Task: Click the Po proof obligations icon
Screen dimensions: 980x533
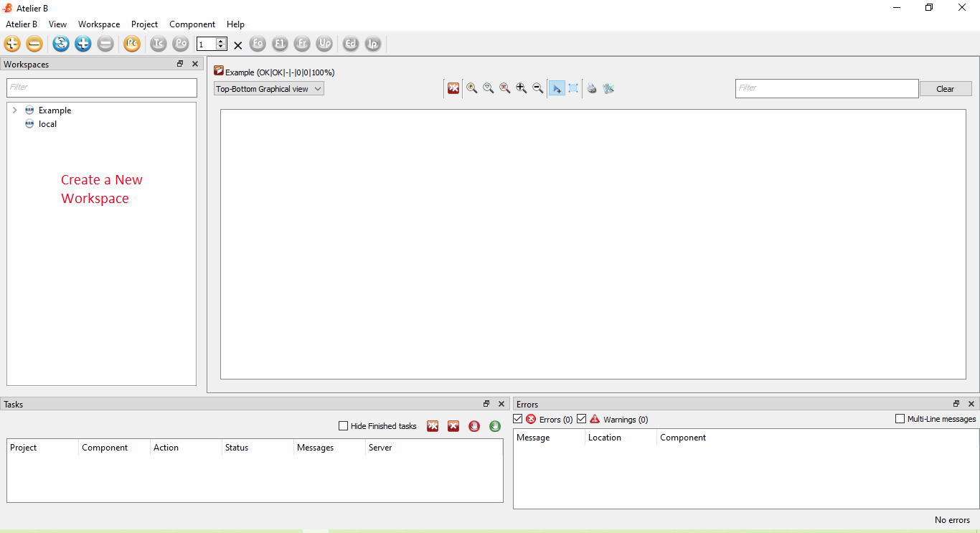Action: 181,44
